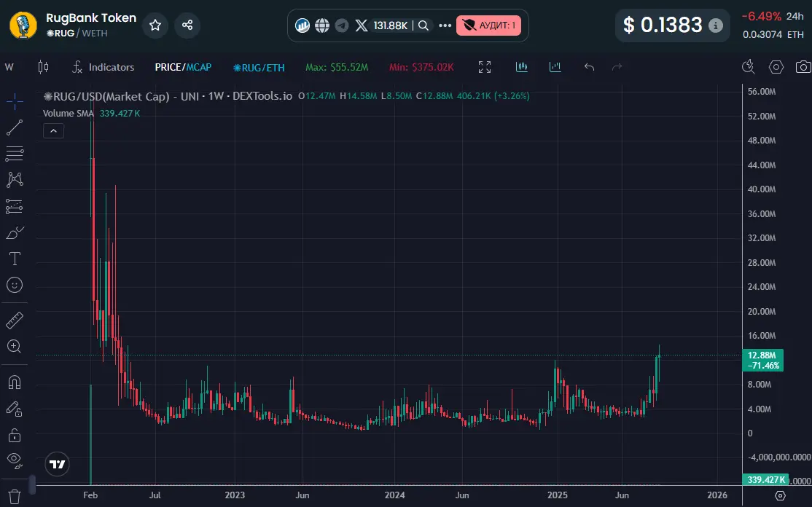This screenshot has height=507, width=812.
Task: Open more social links ellipsis
Action: click(445, 25)
